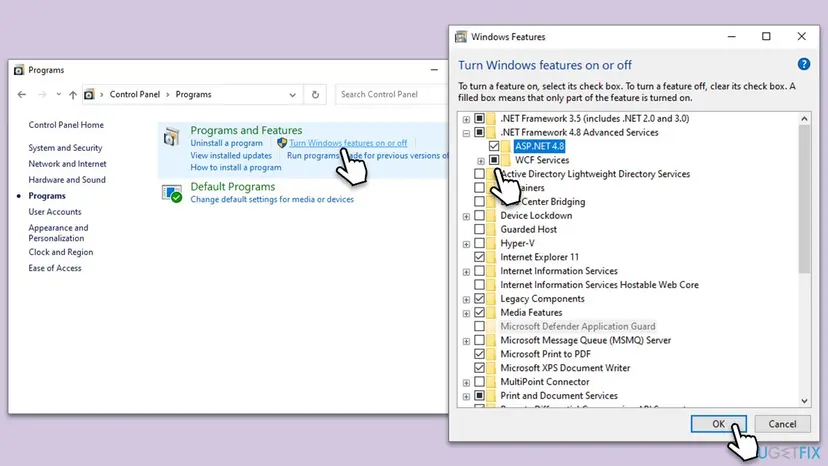Image resolution: width=828 pixels, height=466 pixels.
Task: Expand Hyper-V tree node
Action: tap(466, 244)
